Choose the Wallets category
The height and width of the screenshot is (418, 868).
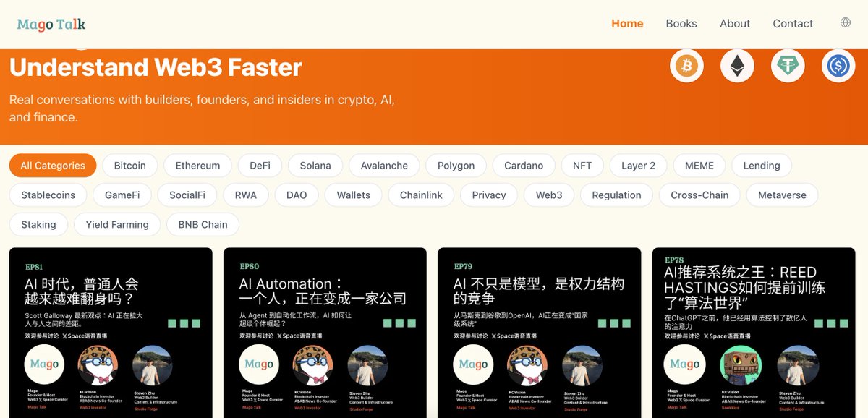click(x=354, y=195)
